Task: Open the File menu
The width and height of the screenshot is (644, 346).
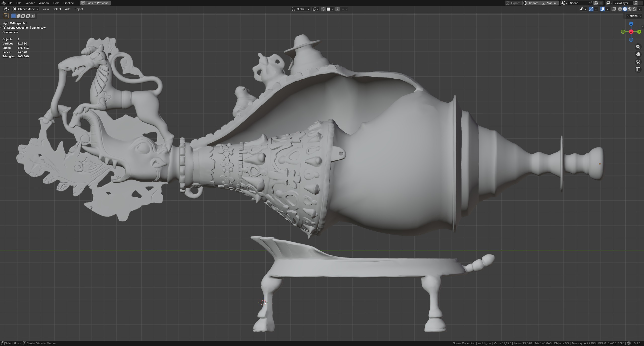Action: coord(10,3)
